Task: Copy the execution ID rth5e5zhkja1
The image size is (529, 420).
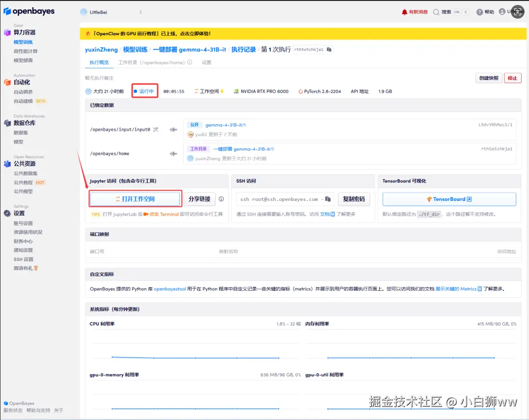Action: pos(329,50)
